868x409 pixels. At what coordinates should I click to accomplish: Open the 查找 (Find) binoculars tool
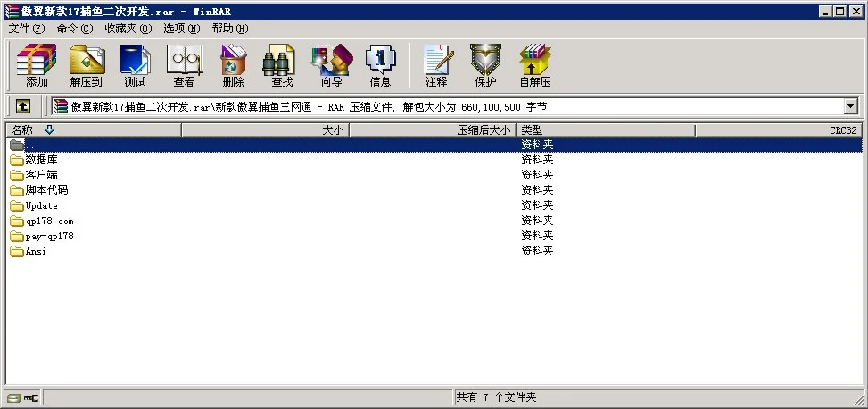[x=282, y=65]
